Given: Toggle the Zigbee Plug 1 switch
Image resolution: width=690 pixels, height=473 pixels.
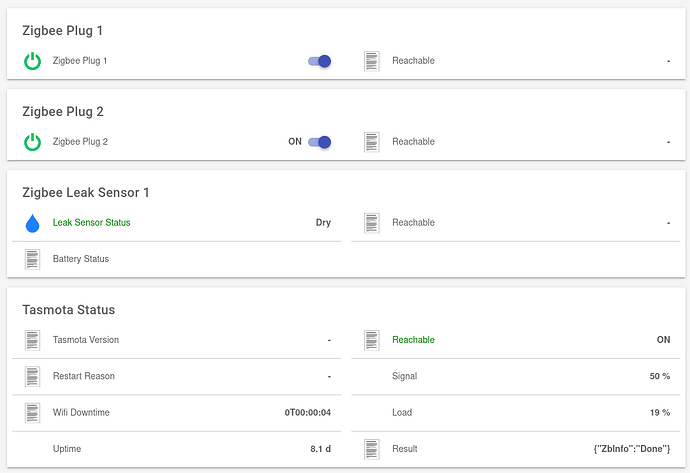Looking at the screenshot, I should pos(320,61).
